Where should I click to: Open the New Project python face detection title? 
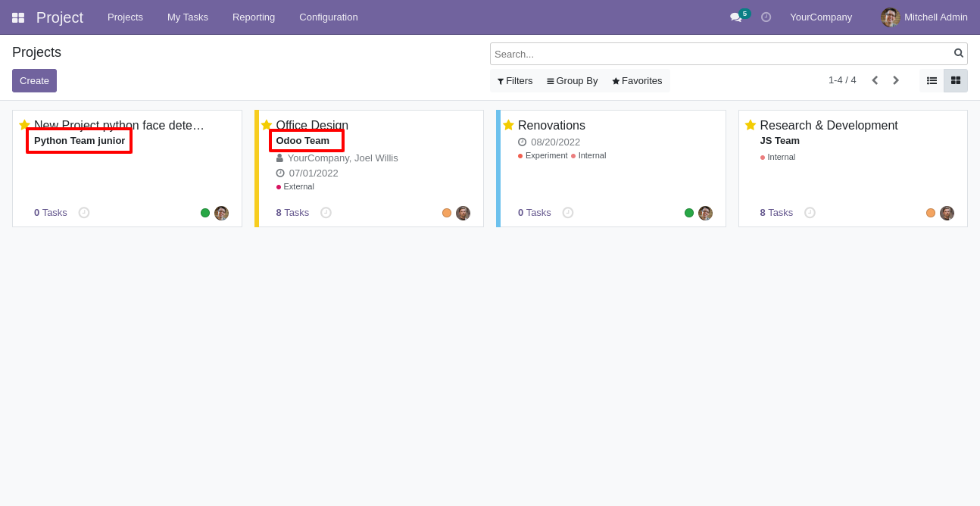click(x=119, y=125)
